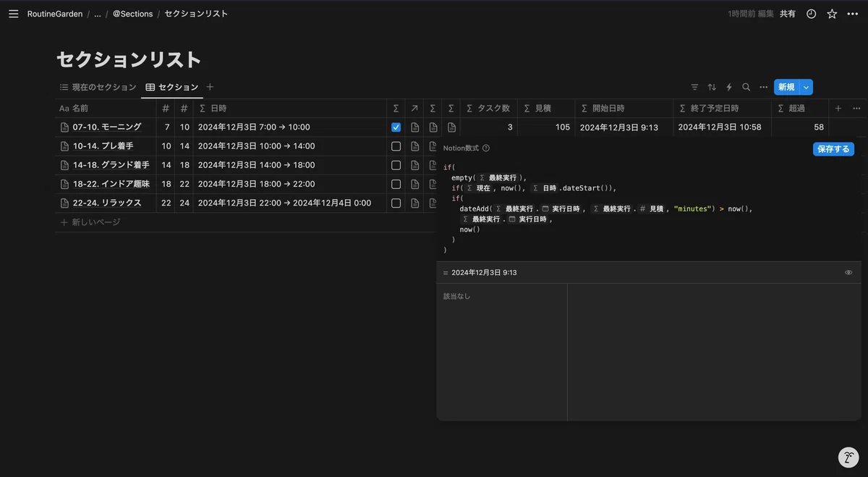Open page icon for 18-22. インドア趣味
868x477 pixels.
(x=64, y=184)
